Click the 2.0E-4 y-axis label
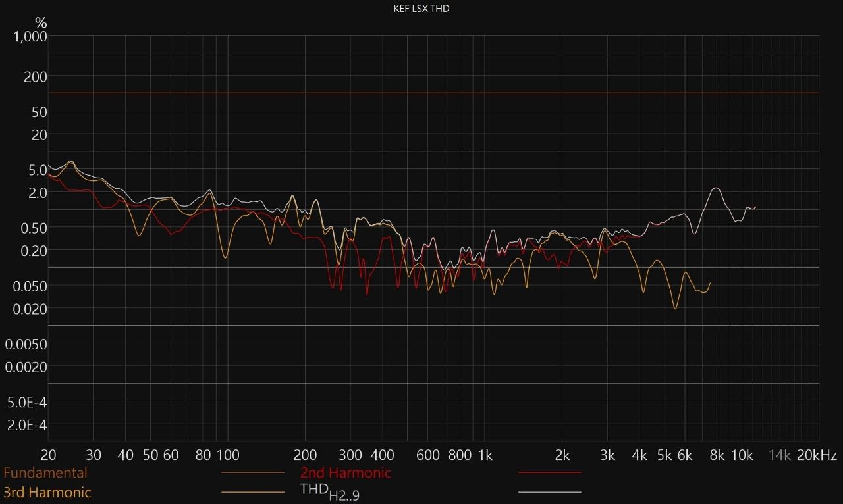Image resolution: width=843 pixels, height=504 pixels. click(27, 426)
